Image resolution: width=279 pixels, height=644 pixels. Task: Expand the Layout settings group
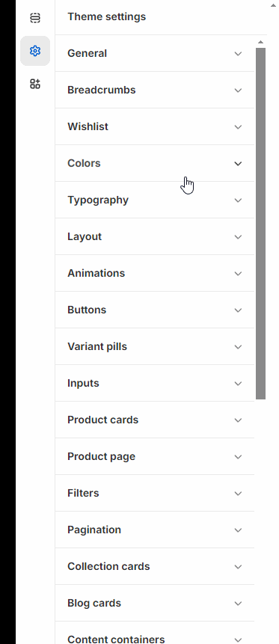coord(155,236)
